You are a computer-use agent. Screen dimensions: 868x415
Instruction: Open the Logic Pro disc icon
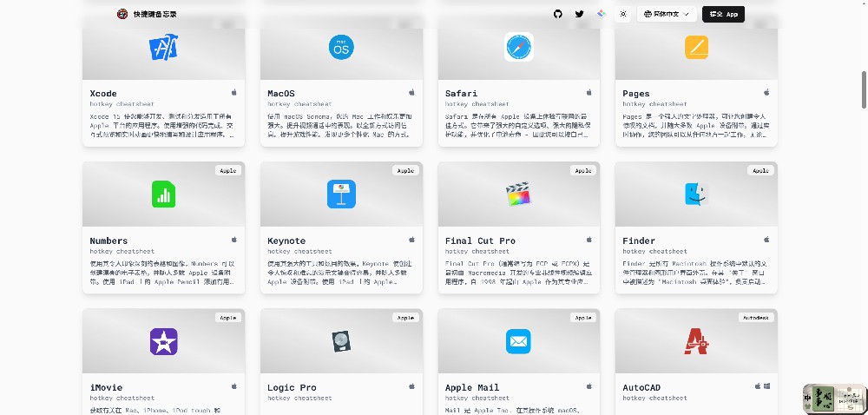pos(341,341)
